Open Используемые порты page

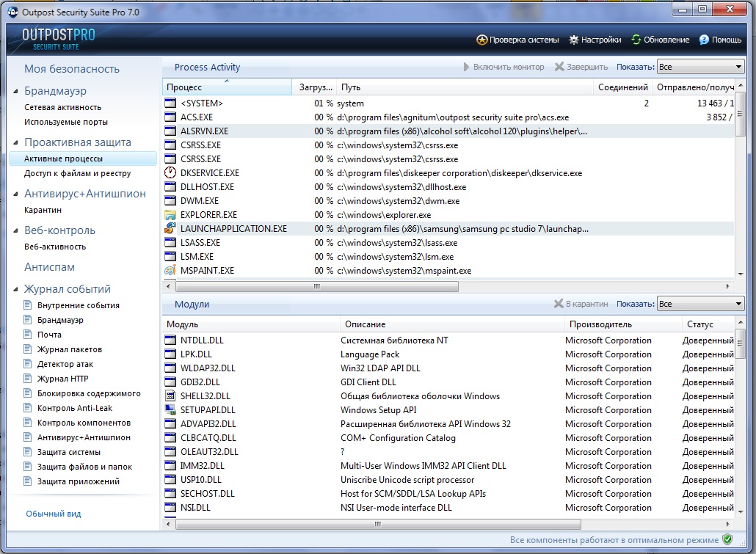(66, 122)
